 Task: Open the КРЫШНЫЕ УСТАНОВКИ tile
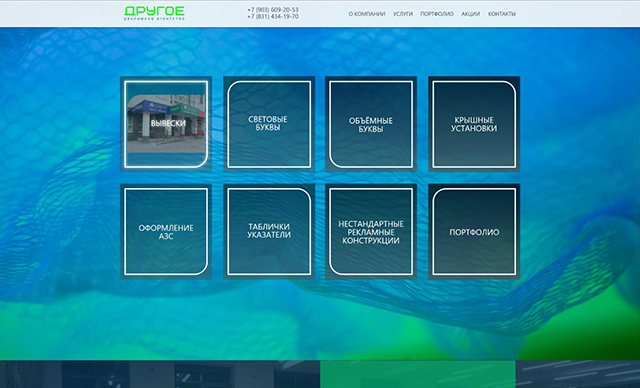tap(474, 124)
